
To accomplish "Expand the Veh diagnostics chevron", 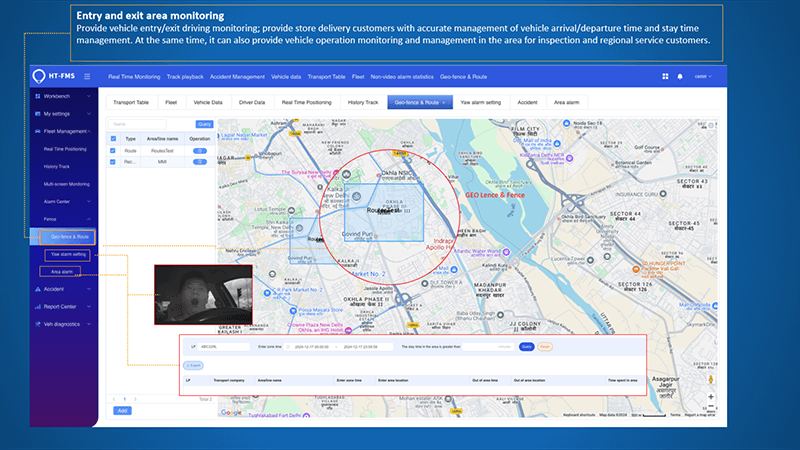I will (89, 324).
